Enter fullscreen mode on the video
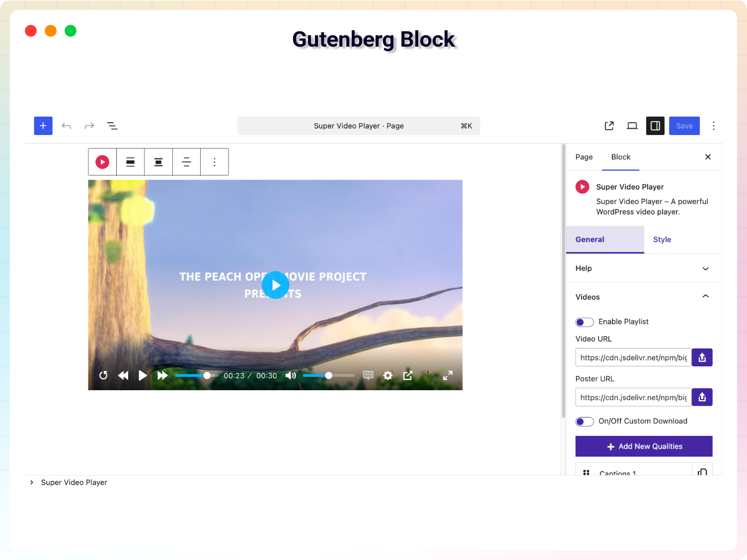 448,375
